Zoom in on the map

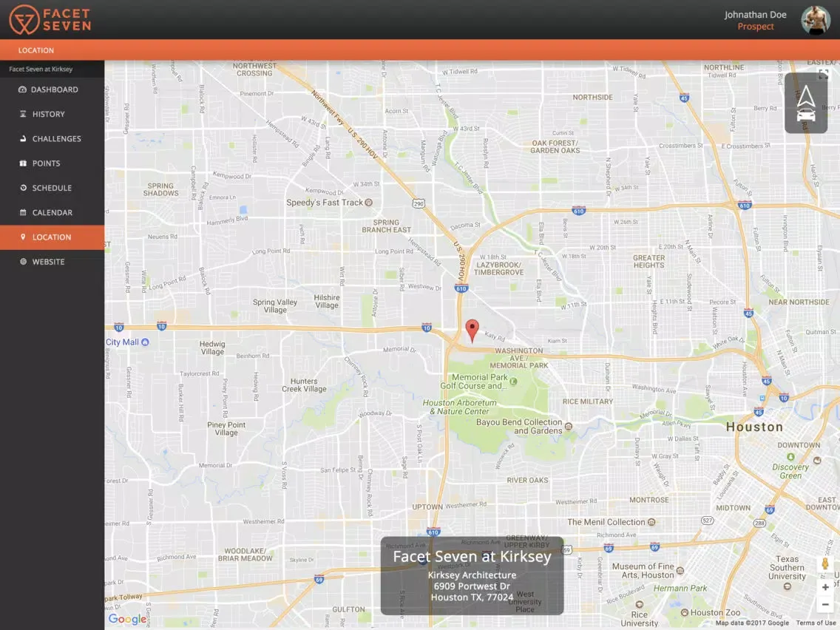tap(825, 587)
